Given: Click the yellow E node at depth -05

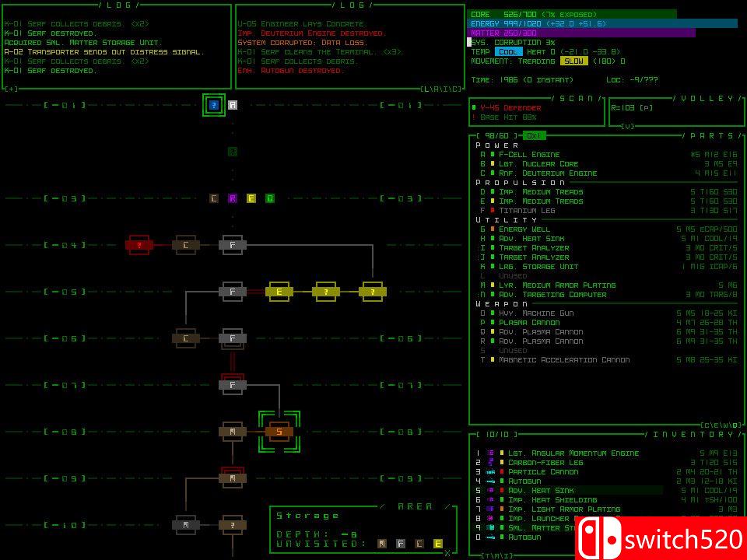Looking at the screenshot, I should (x=279, y=292).
